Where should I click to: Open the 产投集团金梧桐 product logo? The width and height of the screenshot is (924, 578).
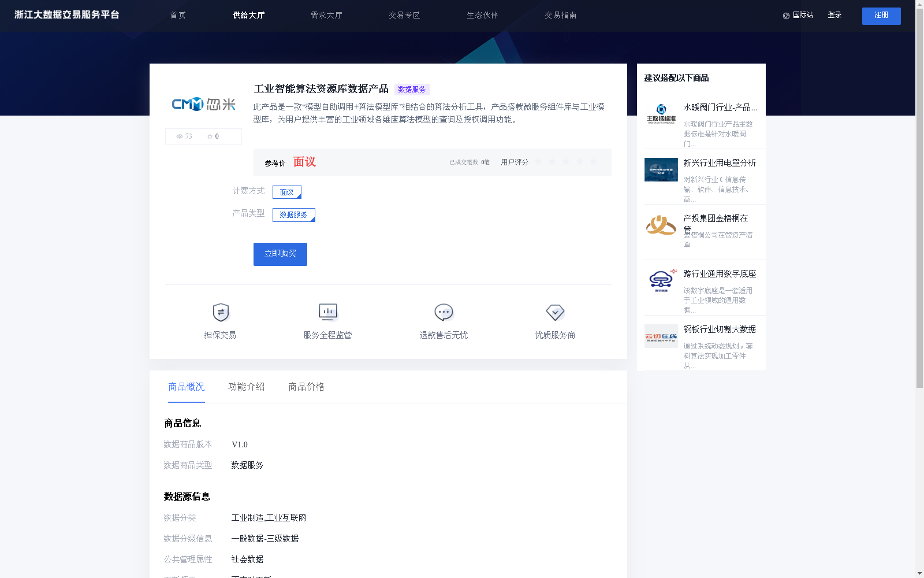click(661, 225)
